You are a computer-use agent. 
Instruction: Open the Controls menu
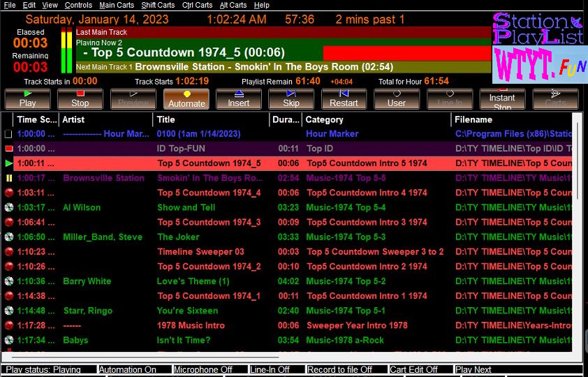[x=78, y=5]
